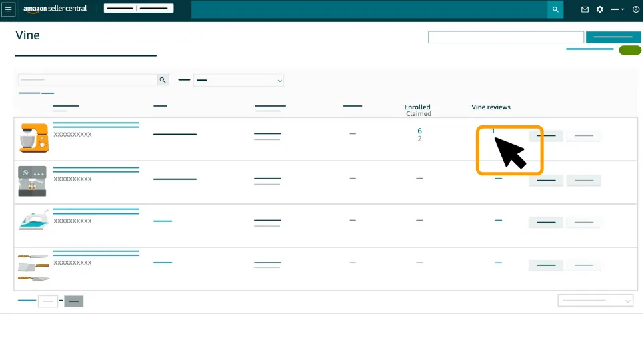This screenshot has height=352, width=644.
Task: Click the coffee machine product thumbnail
Action: tap(32, 181)
